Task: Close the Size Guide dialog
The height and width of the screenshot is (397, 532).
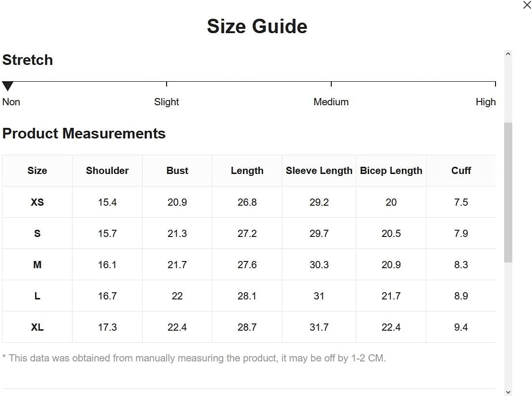Action: [x=527, y=5]
